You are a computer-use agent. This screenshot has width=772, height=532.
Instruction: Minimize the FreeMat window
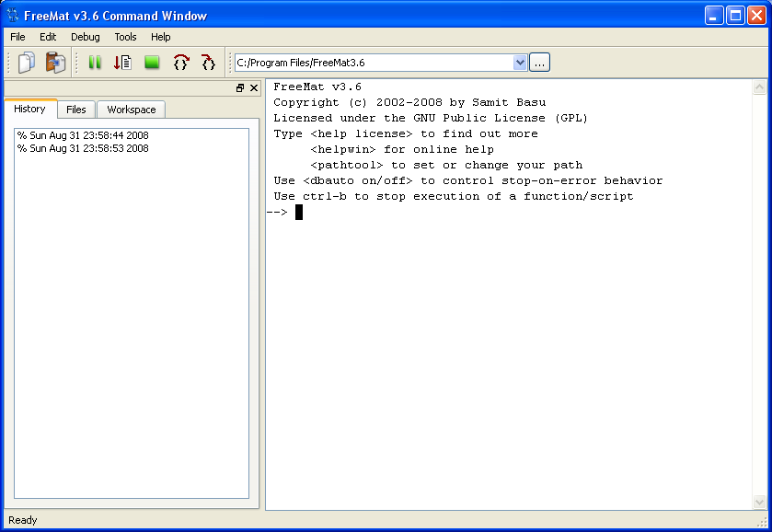[x=714, y=16]
